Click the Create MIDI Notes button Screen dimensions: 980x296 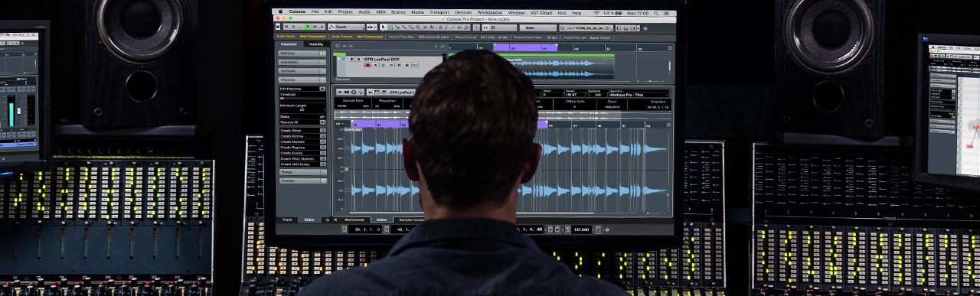(x=302, y=164)
